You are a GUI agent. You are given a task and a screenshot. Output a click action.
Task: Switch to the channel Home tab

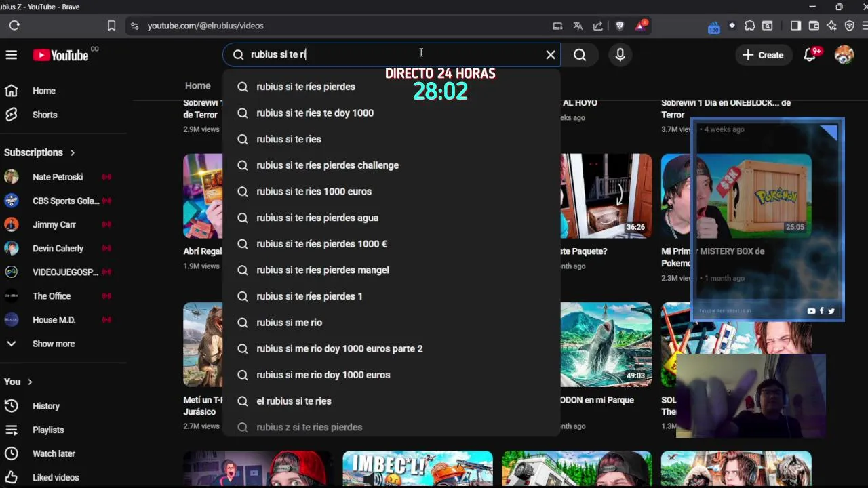(x=198, y=86)
